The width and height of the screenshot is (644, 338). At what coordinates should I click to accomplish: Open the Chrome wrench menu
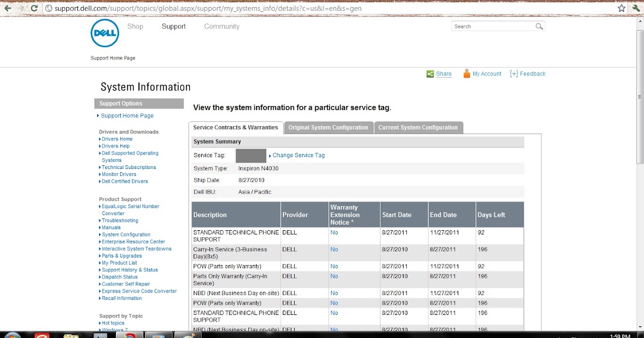635,9
